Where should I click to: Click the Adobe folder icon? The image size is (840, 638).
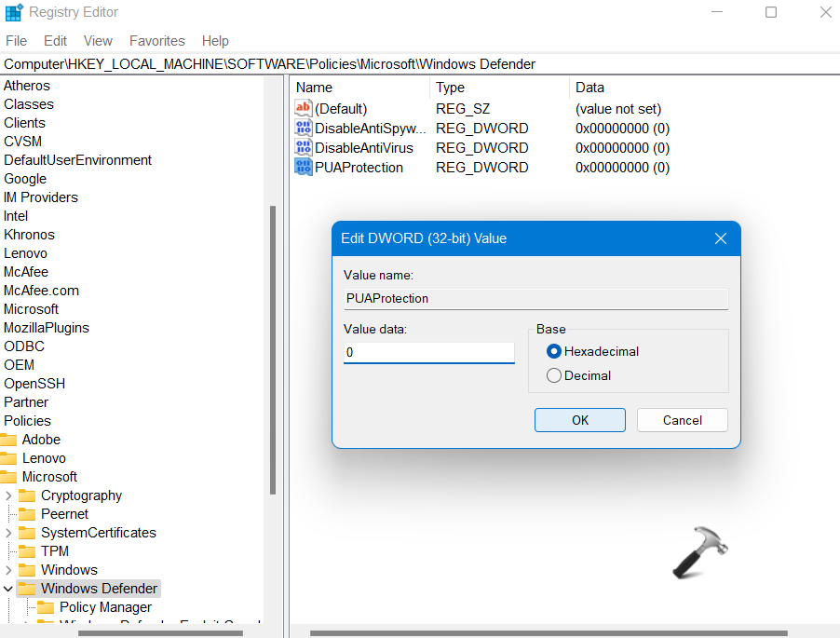click(x=8, y=440)
